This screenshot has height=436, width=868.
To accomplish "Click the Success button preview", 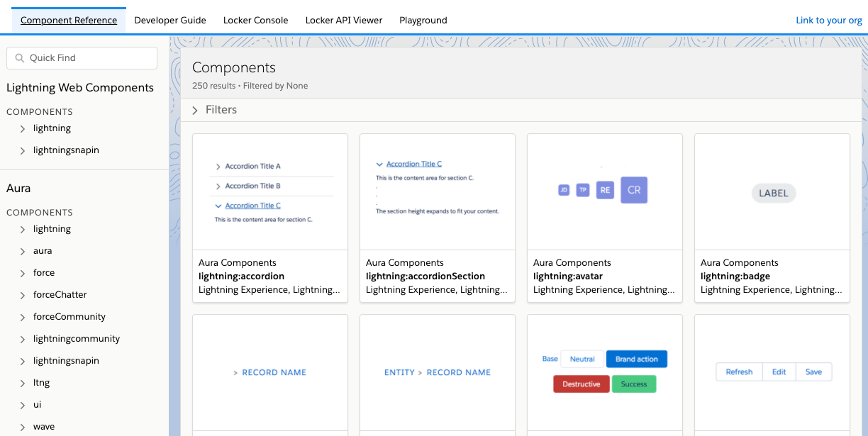I will pyautogui.click(x=634, y=384).
